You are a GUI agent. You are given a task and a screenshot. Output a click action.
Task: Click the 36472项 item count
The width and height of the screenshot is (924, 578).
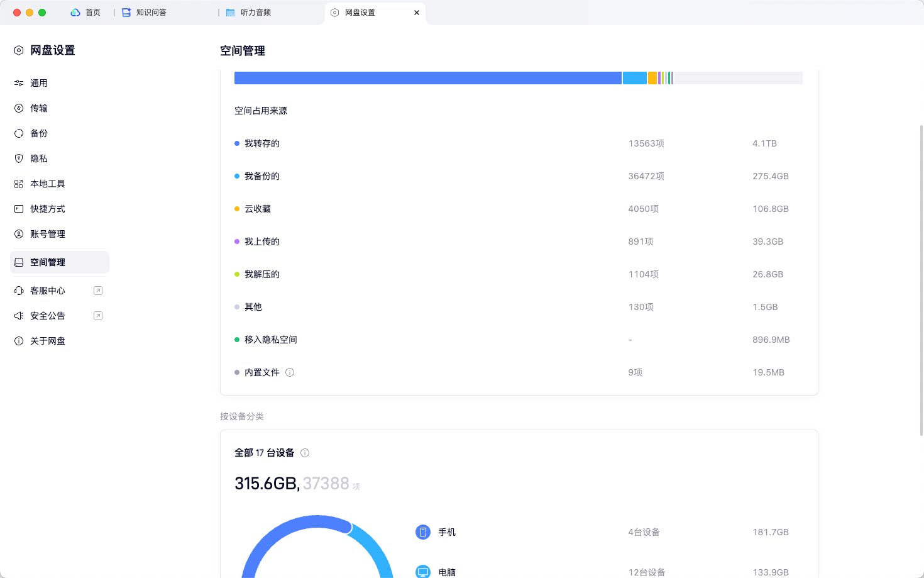pyautogui.click(x=646, y=176)
